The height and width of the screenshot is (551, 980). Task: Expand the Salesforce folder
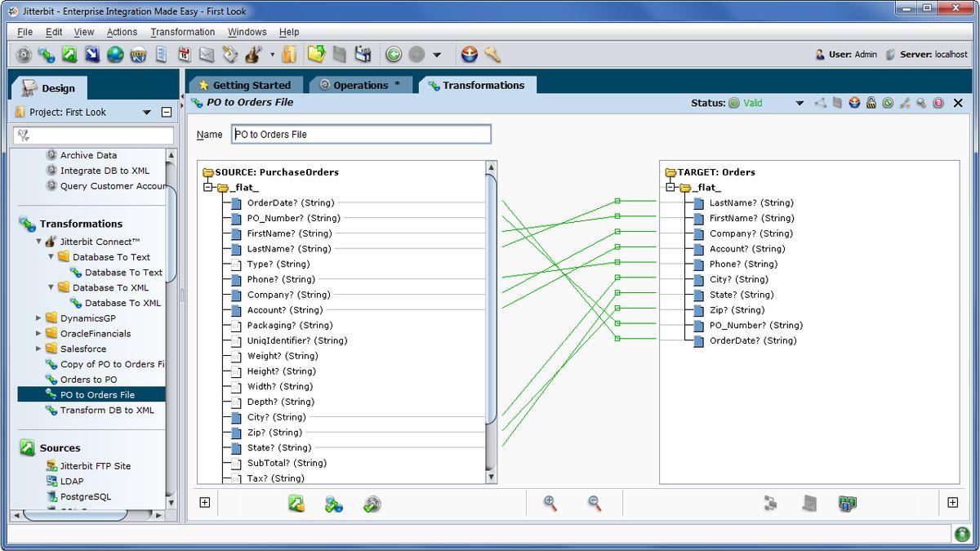[x=38, y=349]
